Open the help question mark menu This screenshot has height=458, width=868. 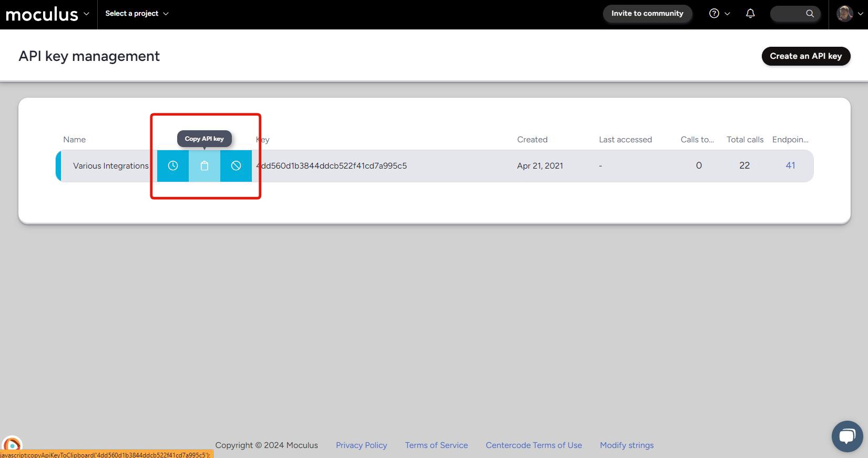click(714, 14)
